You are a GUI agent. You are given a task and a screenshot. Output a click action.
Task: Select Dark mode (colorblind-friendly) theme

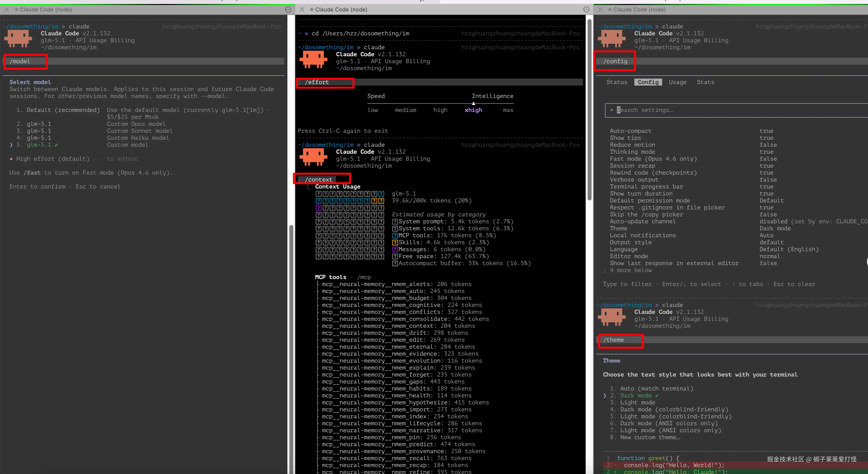coord(669,410)
